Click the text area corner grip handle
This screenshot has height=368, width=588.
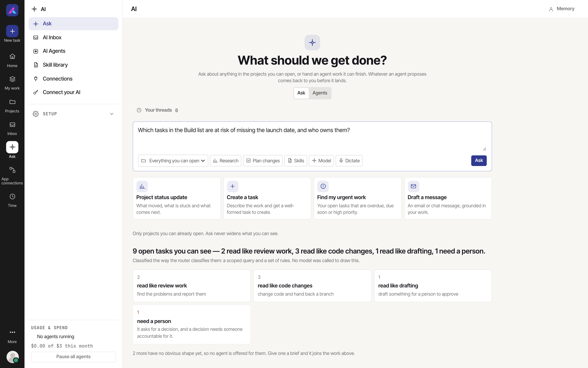pos(484,149)
